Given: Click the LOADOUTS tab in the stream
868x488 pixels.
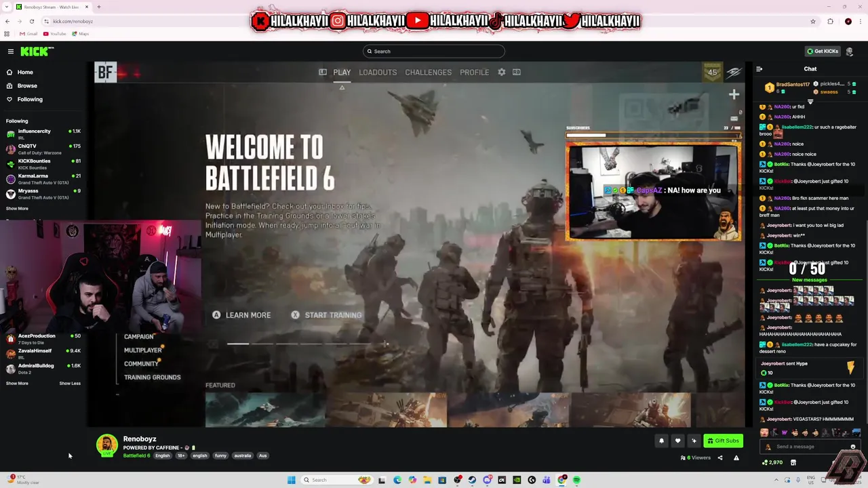Looking at the screenshot, I should [378, 73].
